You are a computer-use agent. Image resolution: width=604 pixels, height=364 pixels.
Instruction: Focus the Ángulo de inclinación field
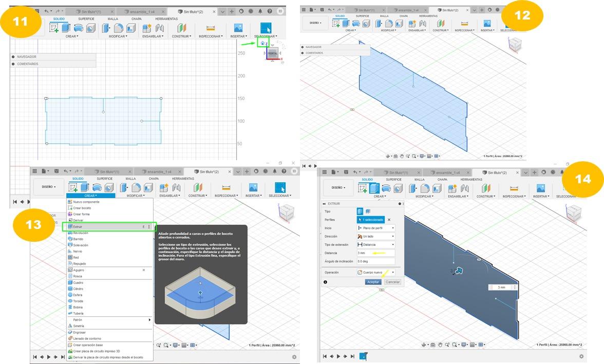(x=376, y=261)
